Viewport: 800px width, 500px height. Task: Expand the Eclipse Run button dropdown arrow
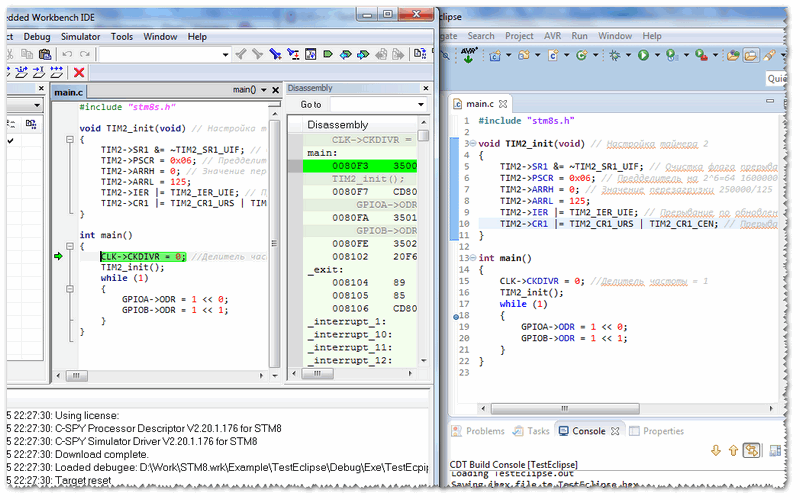657,55
